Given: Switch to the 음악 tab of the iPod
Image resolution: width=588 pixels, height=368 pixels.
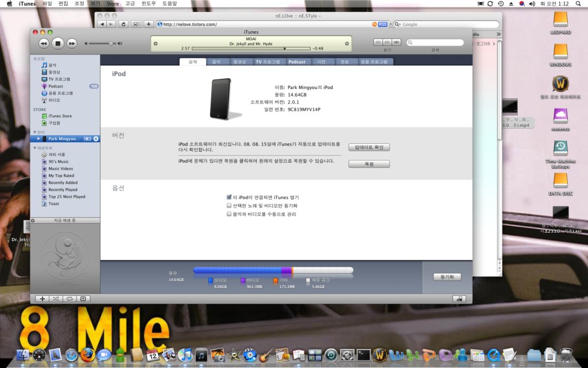Looking at the screenshot, I should [x=216, y=62].
